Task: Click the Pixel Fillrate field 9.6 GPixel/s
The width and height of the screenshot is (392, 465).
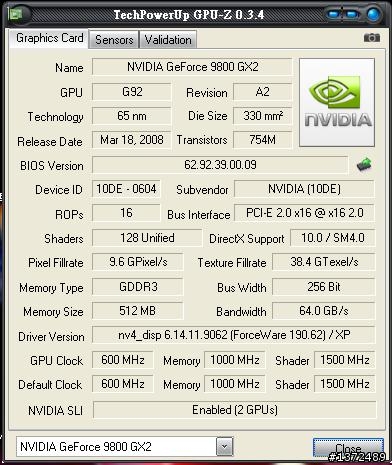Action: click(138, 262)
